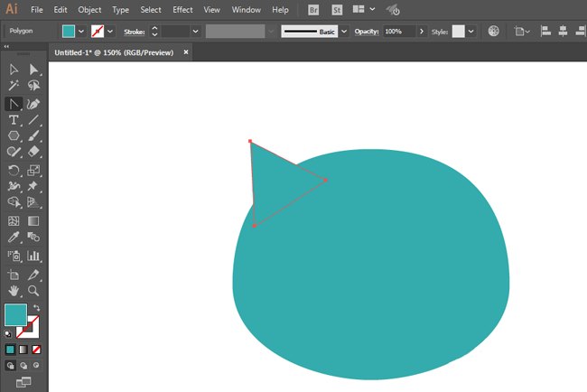Open the Object menu

click(x=89, y=9)
